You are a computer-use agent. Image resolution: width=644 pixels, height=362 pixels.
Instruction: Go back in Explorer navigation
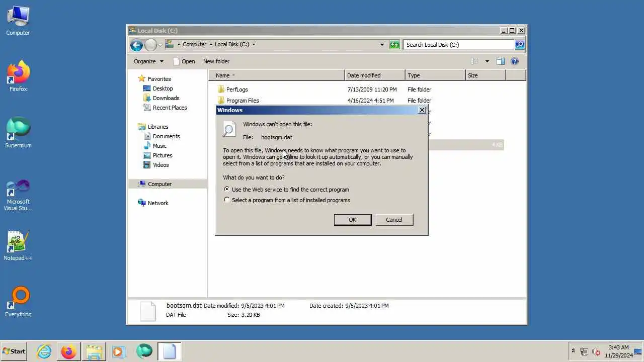[136, 45]
